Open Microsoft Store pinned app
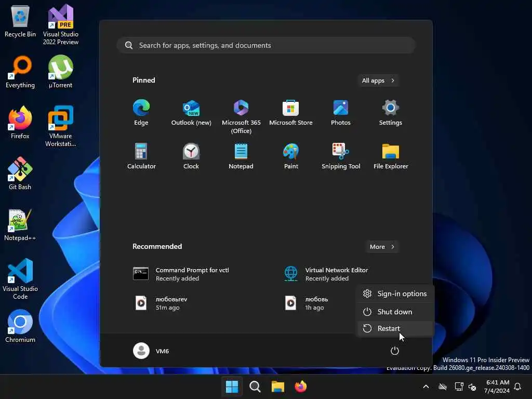This screenshot has height=399, width=532. (291, 113)
